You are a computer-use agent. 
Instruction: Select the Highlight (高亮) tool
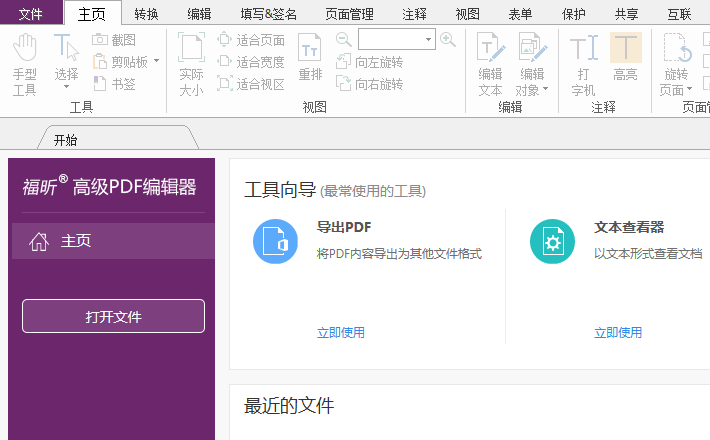[626, 57]
